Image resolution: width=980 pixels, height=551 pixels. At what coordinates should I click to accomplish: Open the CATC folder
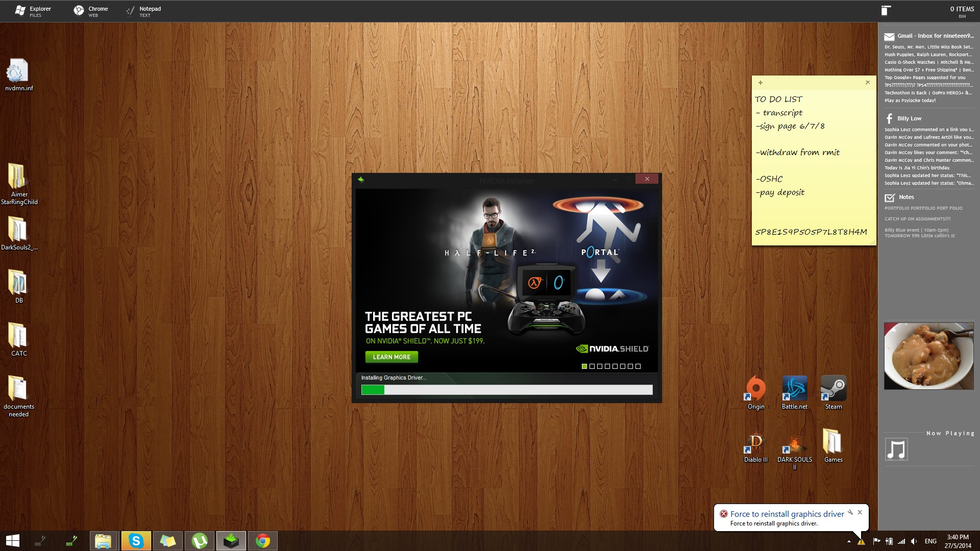19,339
